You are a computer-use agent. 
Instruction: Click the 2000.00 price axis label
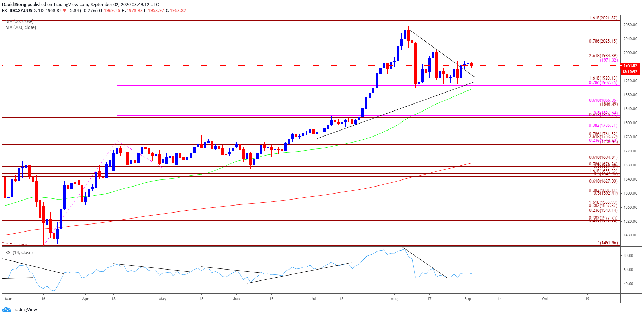coord(630,53)
